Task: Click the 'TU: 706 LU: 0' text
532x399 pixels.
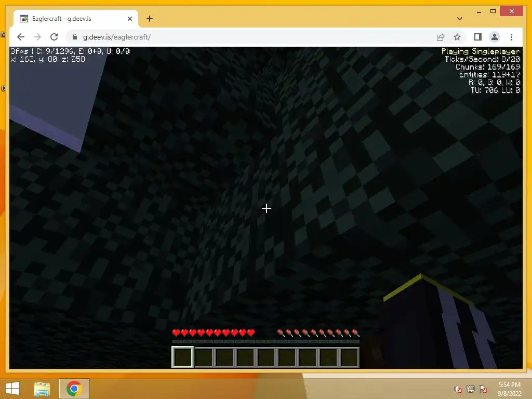Action: [x=495, y=90]
